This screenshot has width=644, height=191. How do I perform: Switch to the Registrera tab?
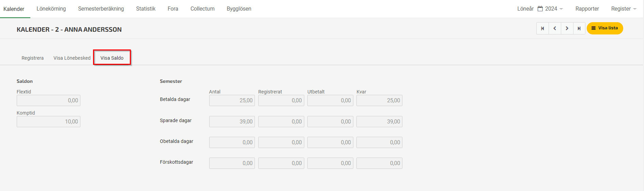33,58
